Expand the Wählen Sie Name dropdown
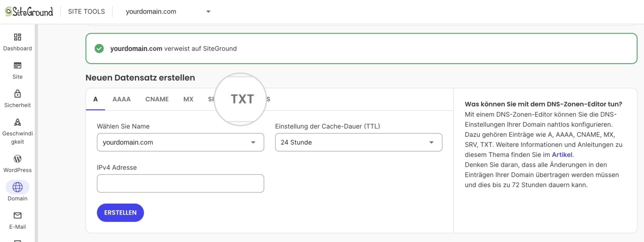644x242 pixels. point(180,142)
